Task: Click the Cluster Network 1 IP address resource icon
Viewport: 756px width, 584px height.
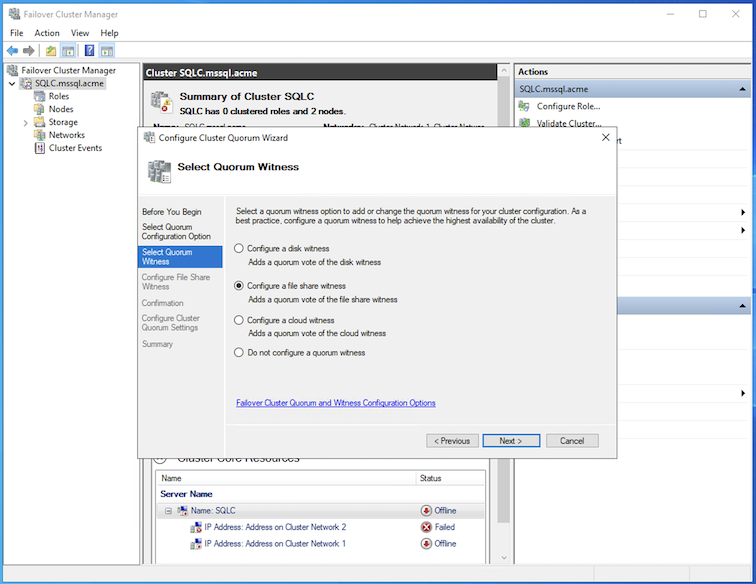Action: point(196,544)
